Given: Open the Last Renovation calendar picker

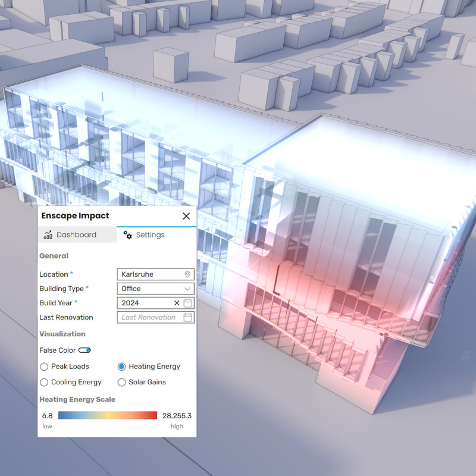Looking at the screenshot, I should [187, 317].
